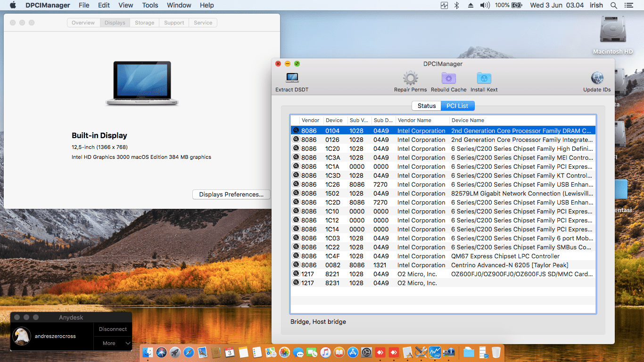The image size is (644, 362).
Task: Open iTunes from the Dock
Action: click(325, 352)
